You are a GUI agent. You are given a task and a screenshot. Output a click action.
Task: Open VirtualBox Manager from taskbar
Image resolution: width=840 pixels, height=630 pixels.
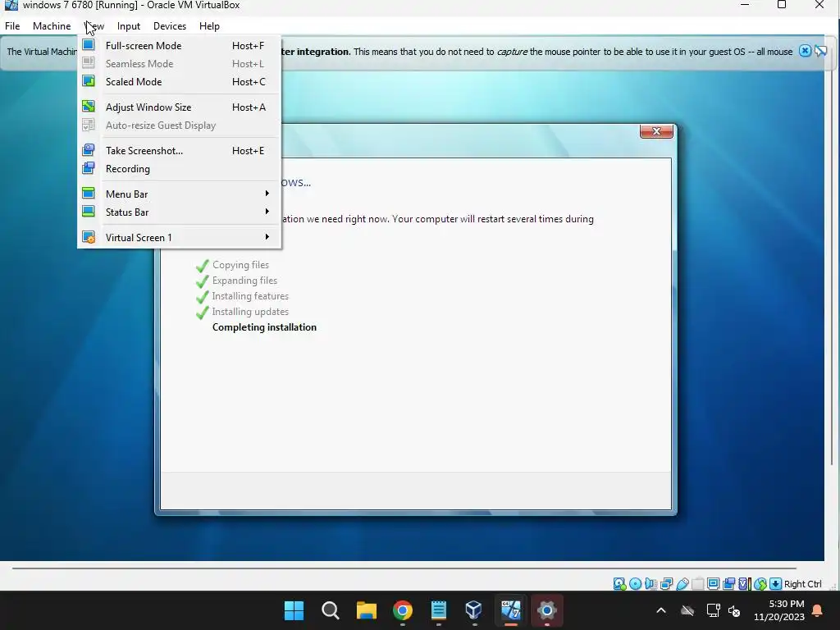474,610
